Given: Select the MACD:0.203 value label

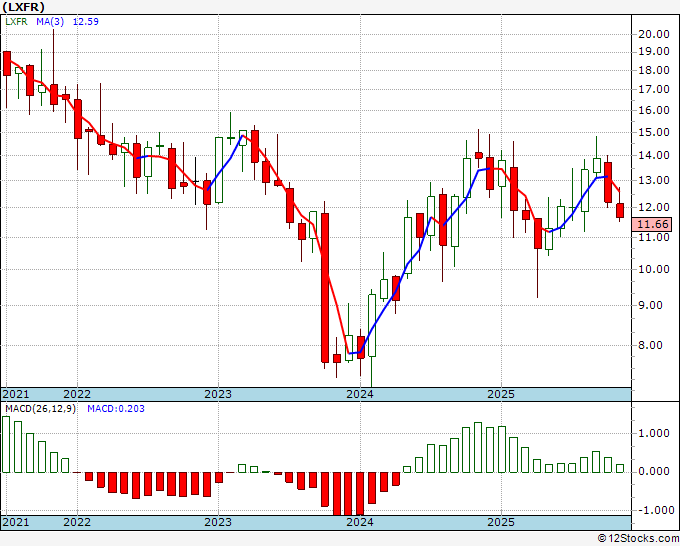Looking at the screenshot, I should tap(116, 408).
